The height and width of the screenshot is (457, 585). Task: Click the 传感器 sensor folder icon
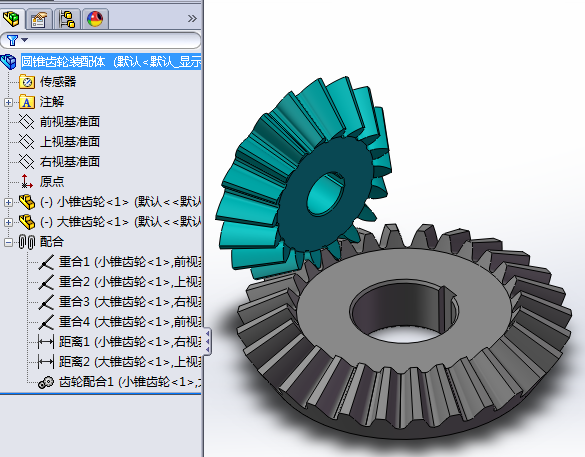[x=27, y=82]
